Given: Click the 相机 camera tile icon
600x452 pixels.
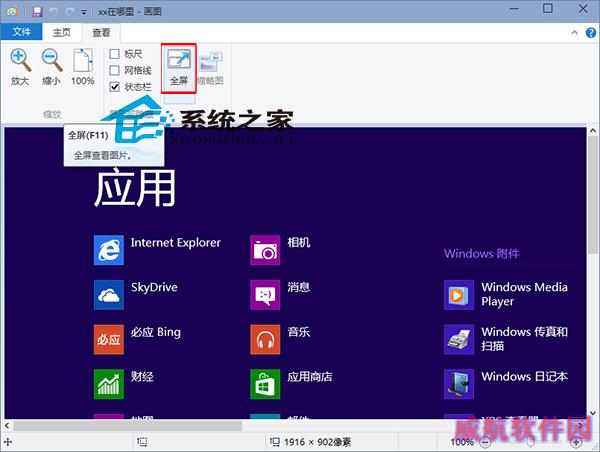Looking at the screenshot, I should (x=265, y=250).
